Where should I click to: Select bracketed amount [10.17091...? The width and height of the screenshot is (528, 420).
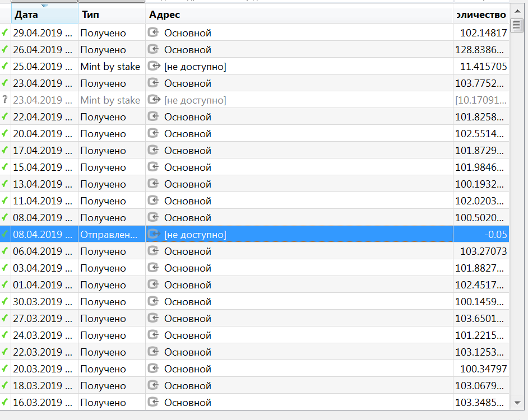(x=481, y=100)
